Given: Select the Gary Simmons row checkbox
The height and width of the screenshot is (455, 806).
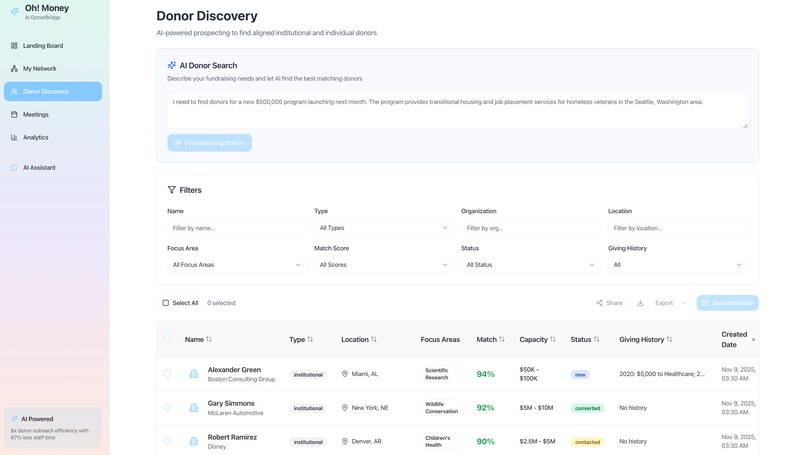Looking at the screenshot, I should [x=167, y=407].
